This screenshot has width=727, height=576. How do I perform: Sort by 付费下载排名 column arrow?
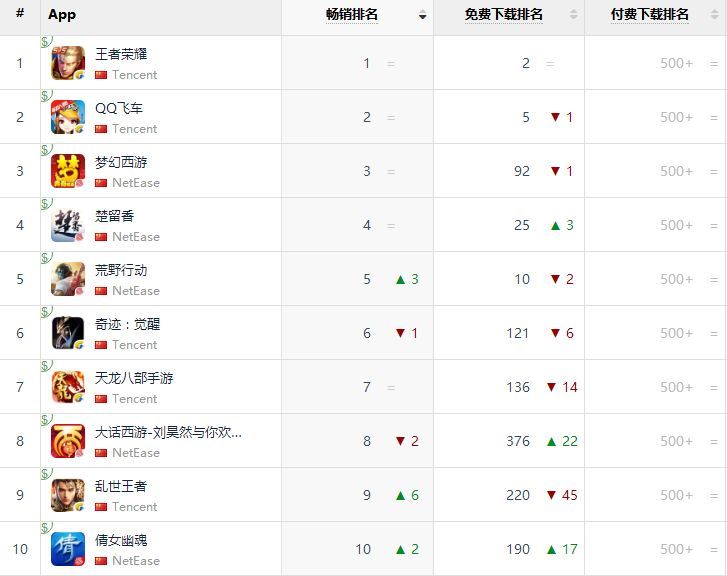713,15
